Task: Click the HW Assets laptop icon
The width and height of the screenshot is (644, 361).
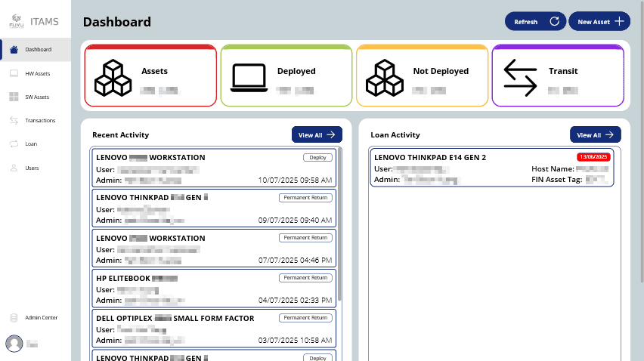Action: [x=14, y=73]
